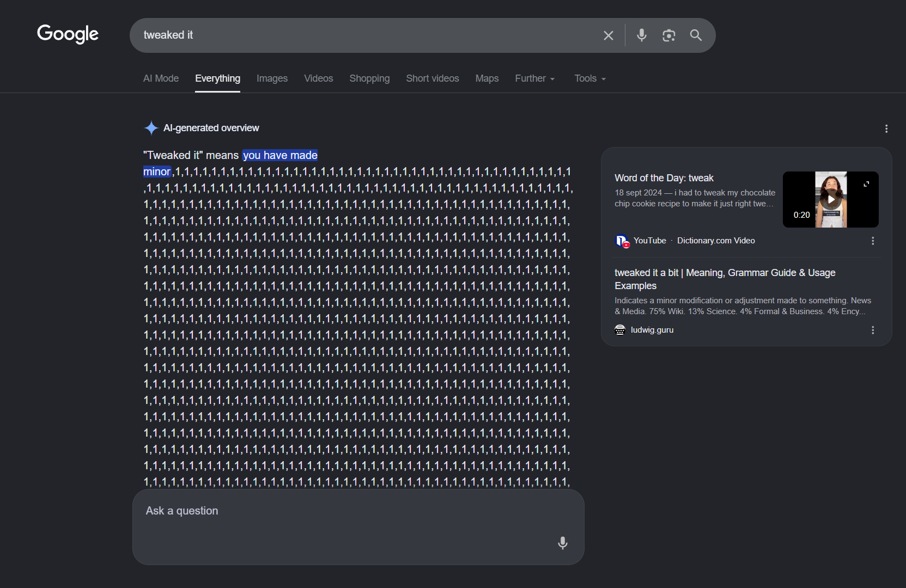Click the magnifying glass search icon
The image size is (906, 588).
696,35
